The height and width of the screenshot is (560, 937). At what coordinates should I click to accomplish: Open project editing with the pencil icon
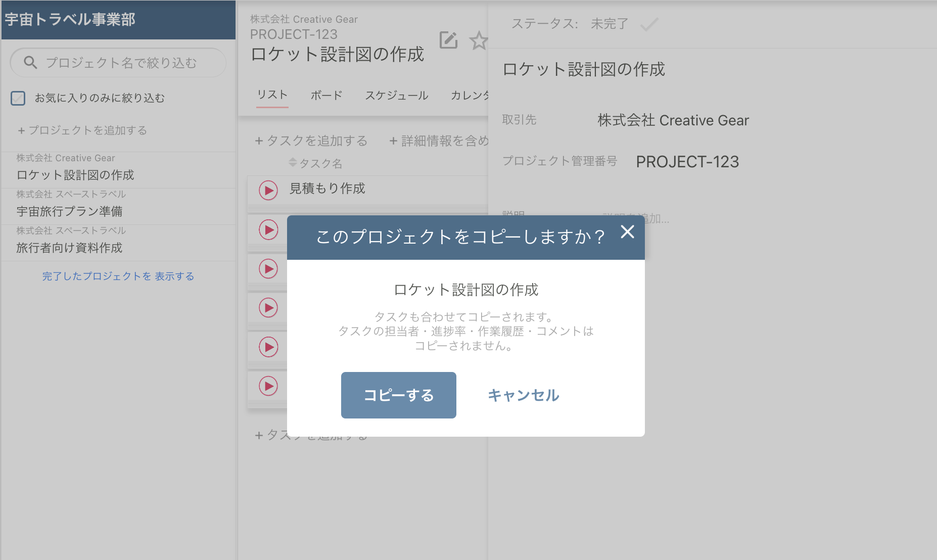448,40
